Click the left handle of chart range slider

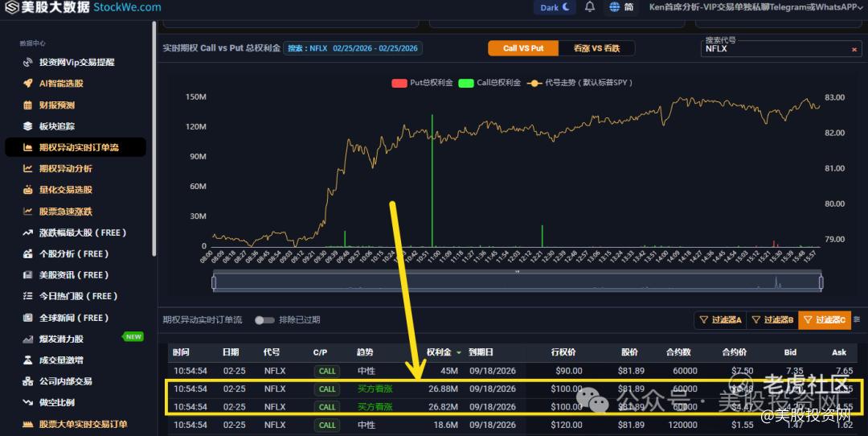coord(214,282)
